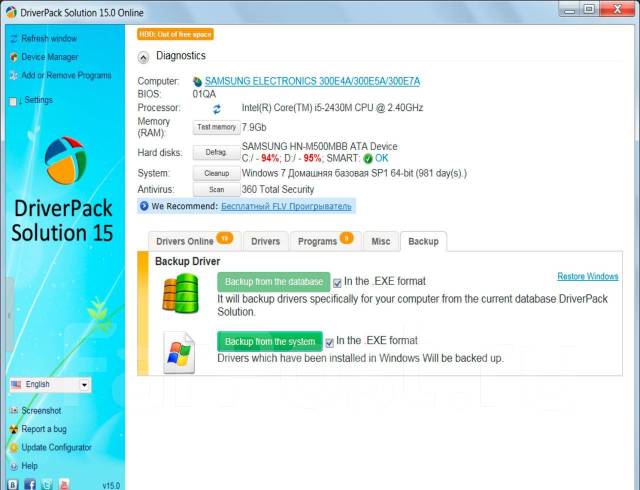Screen dimensions: 640x490
Task: Uncheck .EXE format for system backup
Action: pos(330,342)
